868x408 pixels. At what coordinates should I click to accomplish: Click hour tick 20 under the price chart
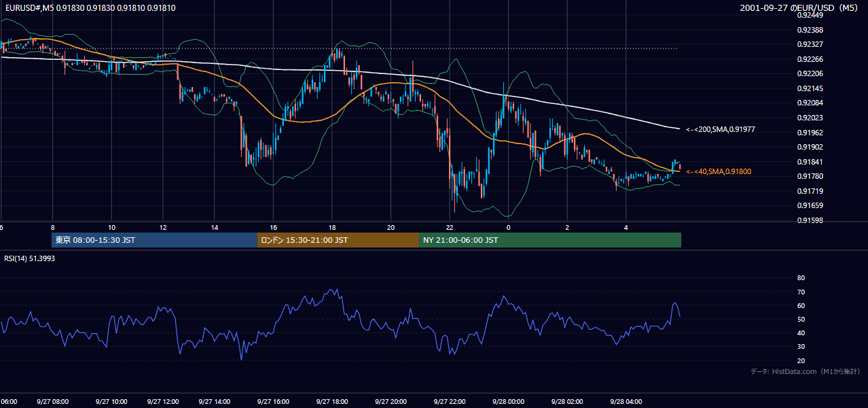click(x=390, y=227)
